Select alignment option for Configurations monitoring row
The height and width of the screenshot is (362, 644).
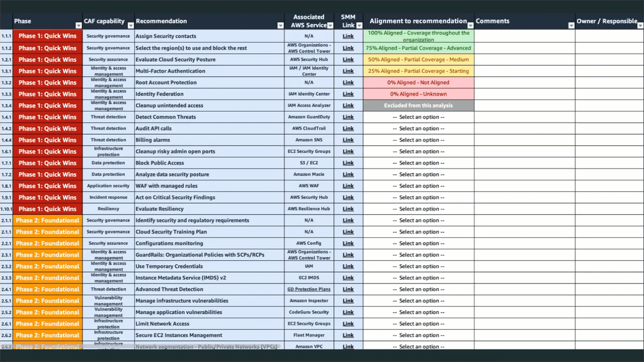(419, 243)
